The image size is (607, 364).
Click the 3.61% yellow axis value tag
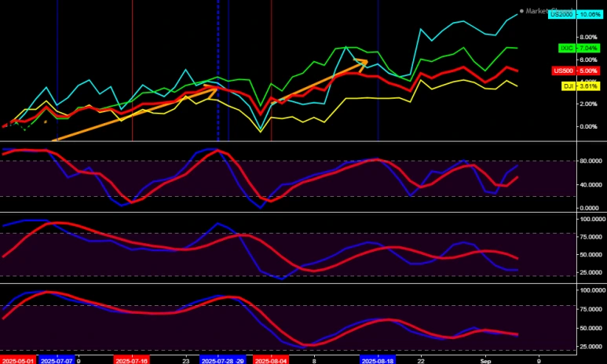tap(588, 86)
